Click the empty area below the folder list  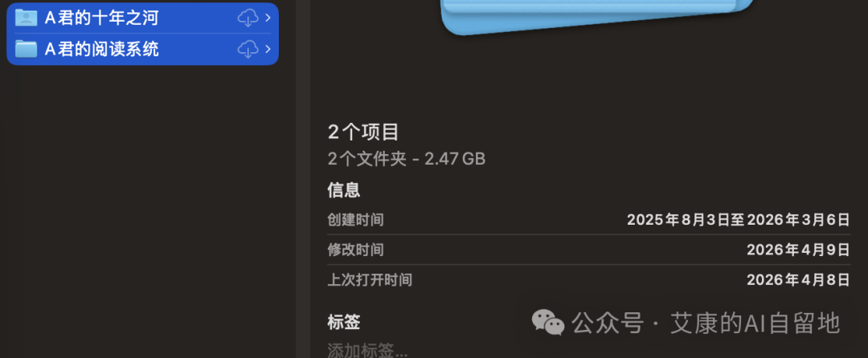coord(147,210)
